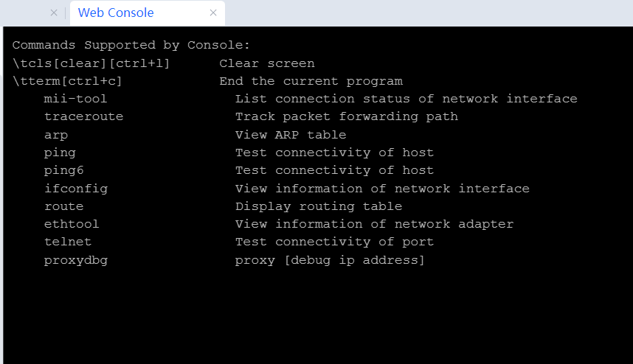Click the arp command text

56,135
